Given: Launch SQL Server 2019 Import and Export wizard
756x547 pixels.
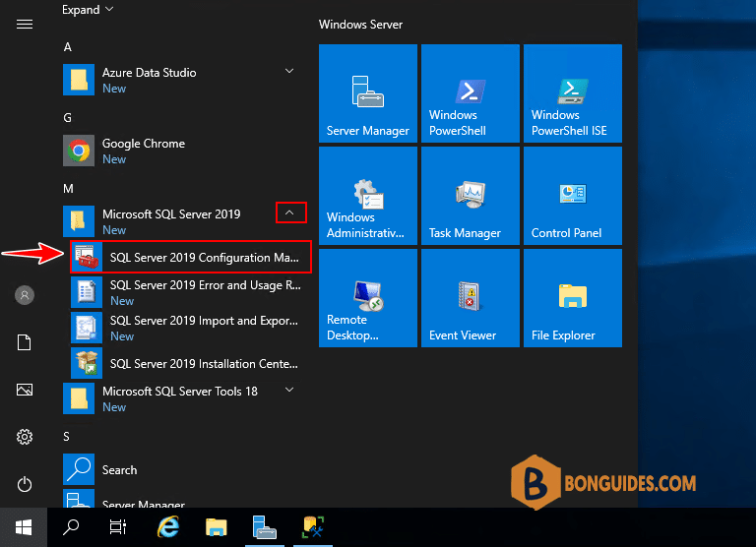Looking at the screenshot, I should click(189, 328).
